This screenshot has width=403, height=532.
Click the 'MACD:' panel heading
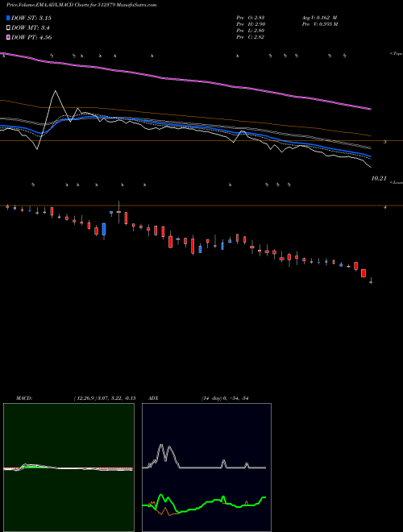click(24, 398)
